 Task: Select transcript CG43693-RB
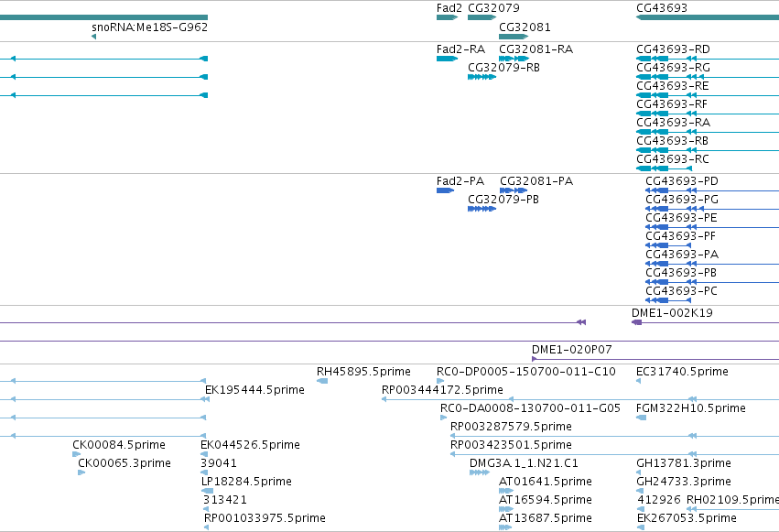click(x=708, y=150)
